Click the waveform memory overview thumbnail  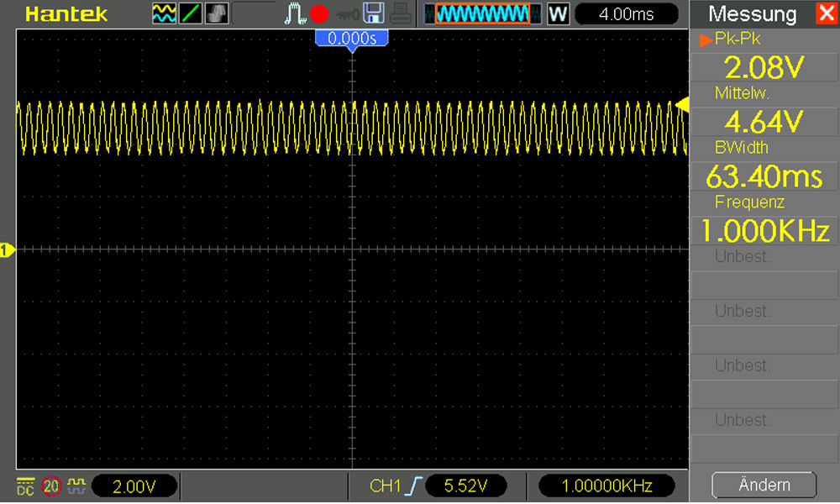483,14
